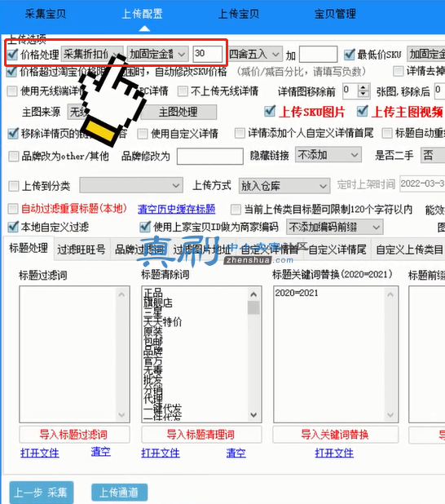The height and width of the screenshot is (504, 445).
Task: Toggle the 上传主图视频 checkbox
Action: click(x=362, y=112)
